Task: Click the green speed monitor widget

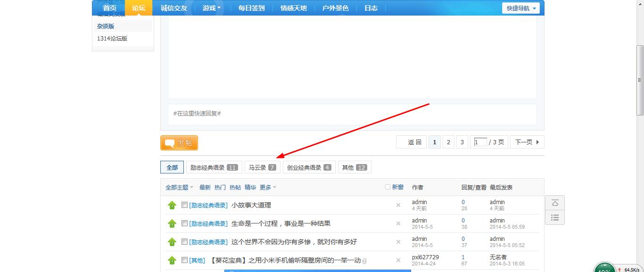Action: coord(604,267)
